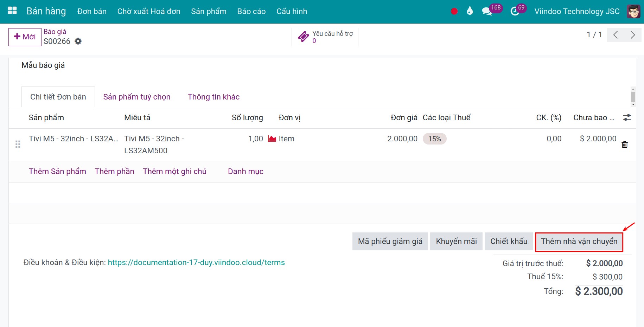Image resolution: width=644 pixels, height=327 pixels.
Task: Click the red recording status indicator
Action: pyautogui.click(x=454, y=11)
